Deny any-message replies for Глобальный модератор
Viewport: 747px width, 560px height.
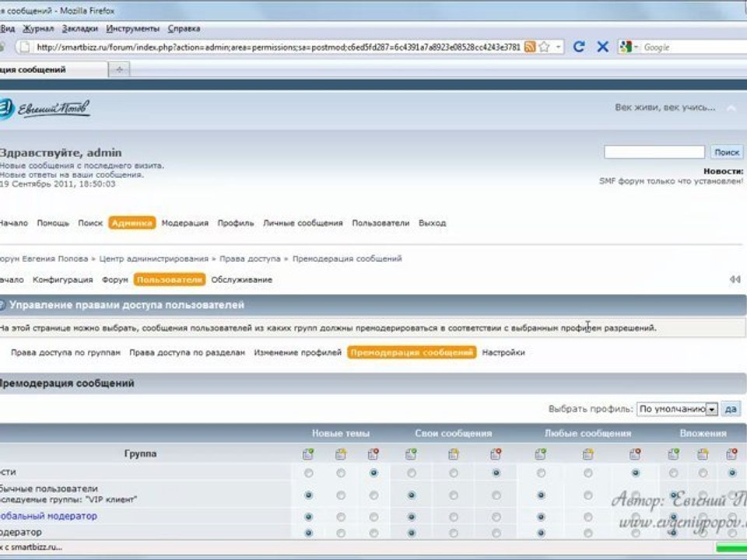[x=635, y=516]
